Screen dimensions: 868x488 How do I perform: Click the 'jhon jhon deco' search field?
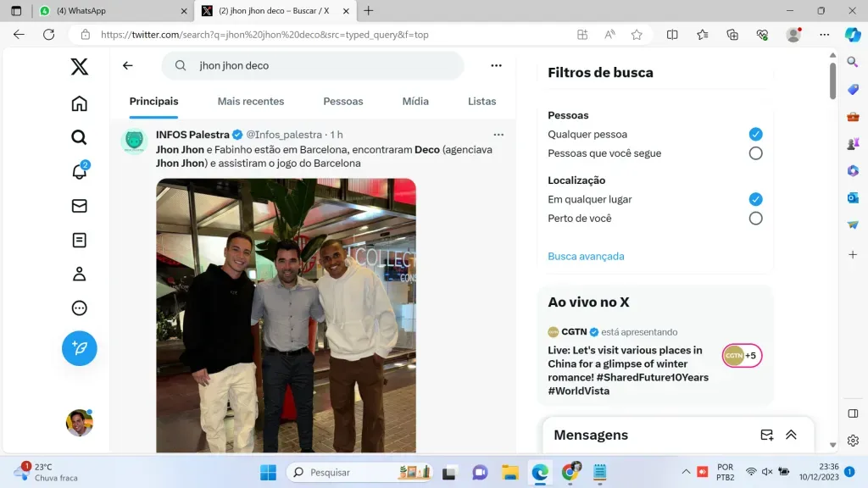(322, 65)
